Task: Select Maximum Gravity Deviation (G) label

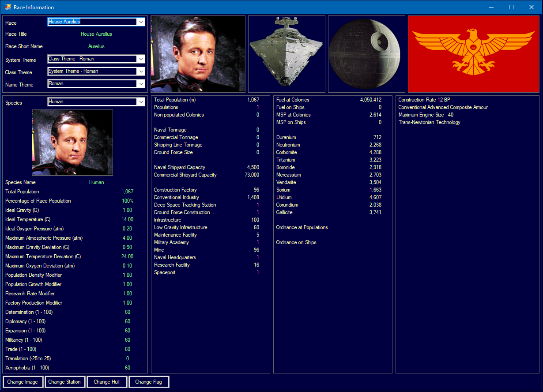Action: click(x=38, y=247)
